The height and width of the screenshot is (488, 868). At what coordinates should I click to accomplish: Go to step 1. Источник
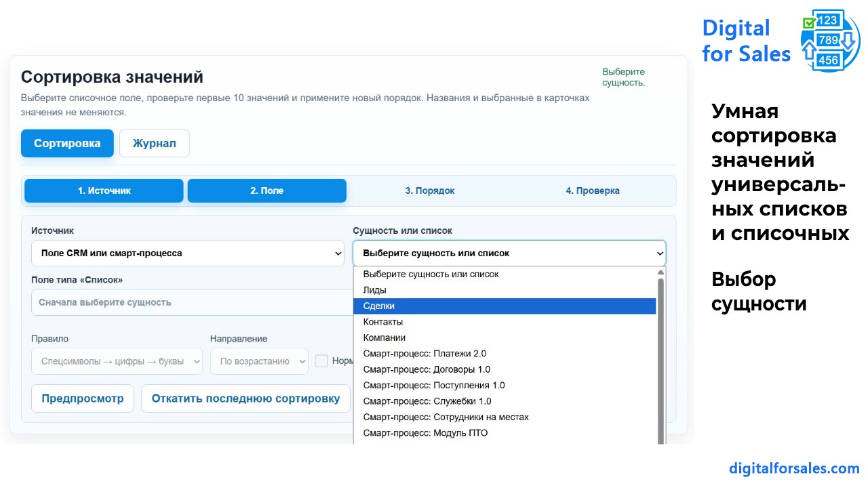click(104, 190)
